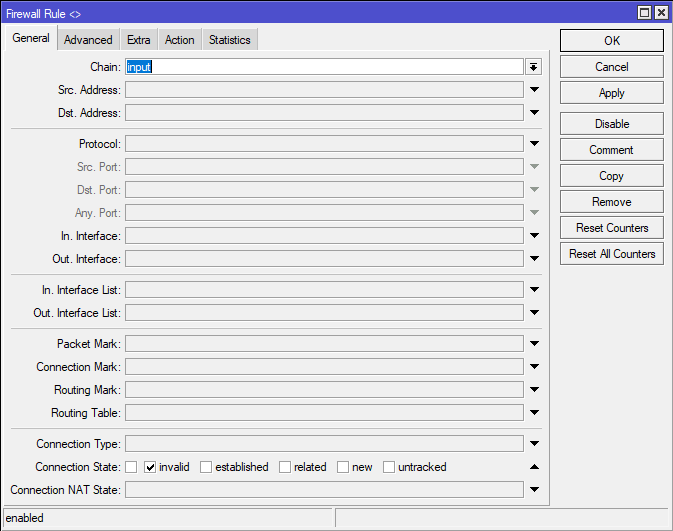Click the Reset Counters button
The image size is (673, 531).
[x=612, y=228]
